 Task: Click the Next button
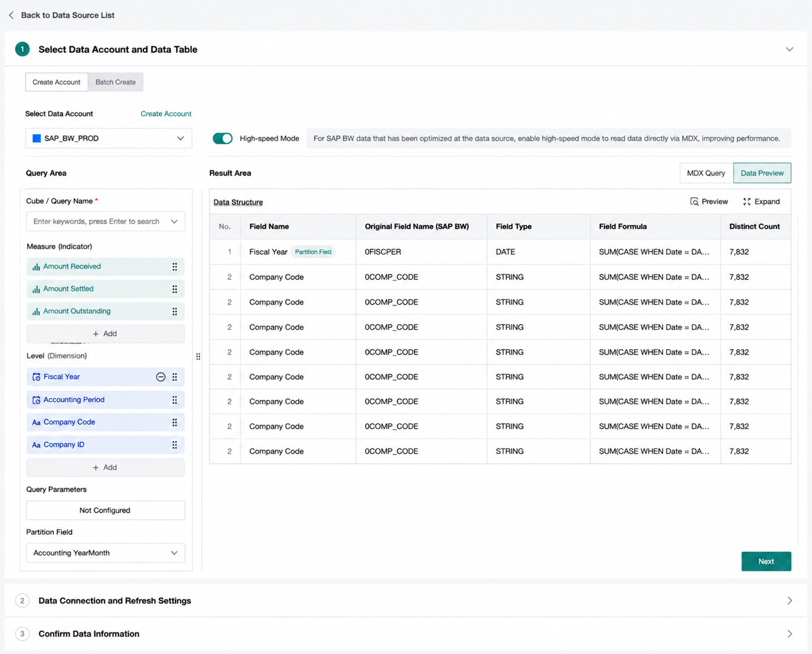click(x=766, y=561)
